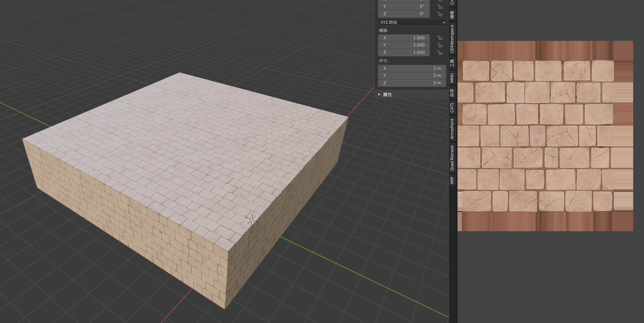The image size is (644, 323).
Task: Open the CATS sidebar tab
Action: pyautogui.click(x=452, y=107)
